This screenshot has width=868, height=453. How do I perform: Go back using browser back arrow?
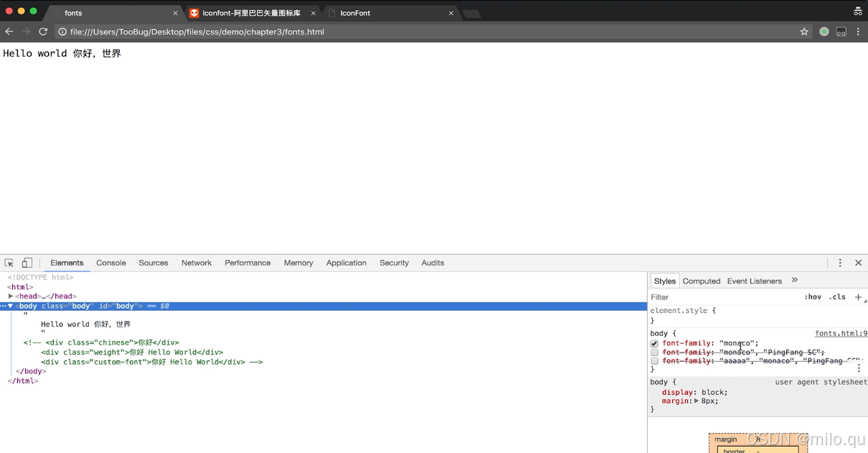click(9, 32)
